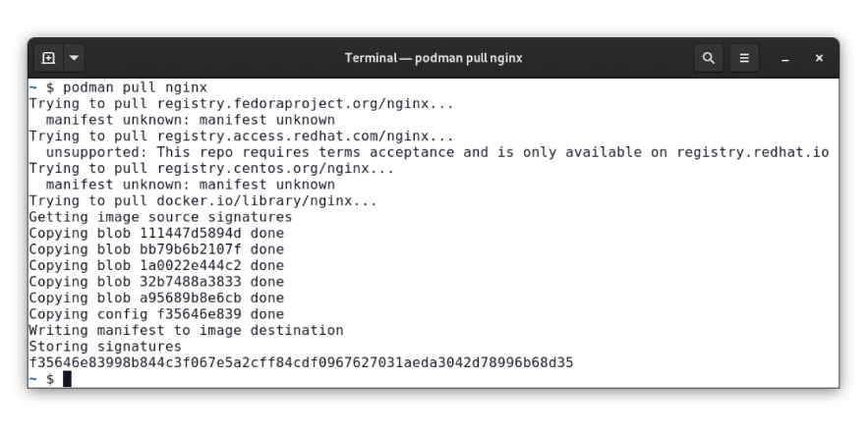Image resolution: width=868 pixels, height=434 pixels.
Task: Click the blob ID a95689b8e6cb
Action: [x=191, y=298]
